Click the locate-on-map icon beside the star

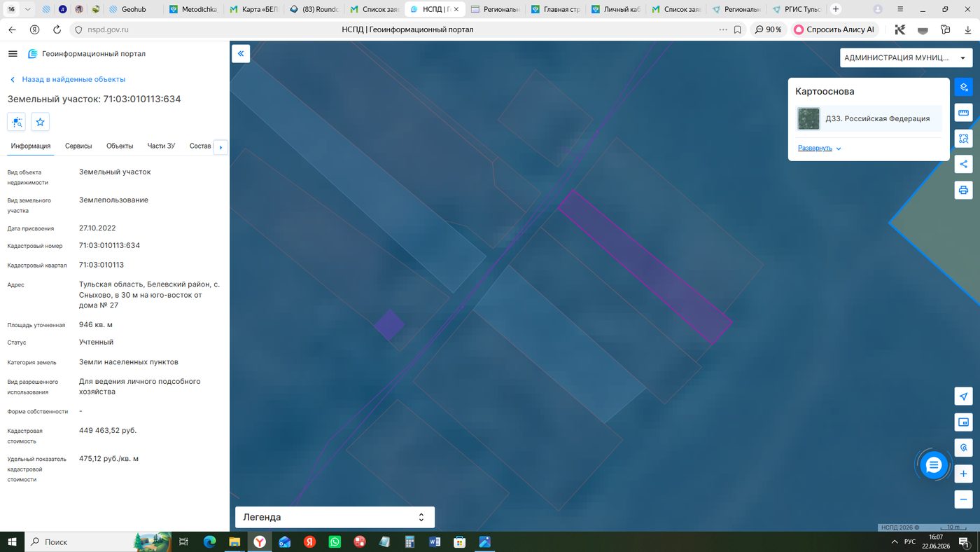17,122
